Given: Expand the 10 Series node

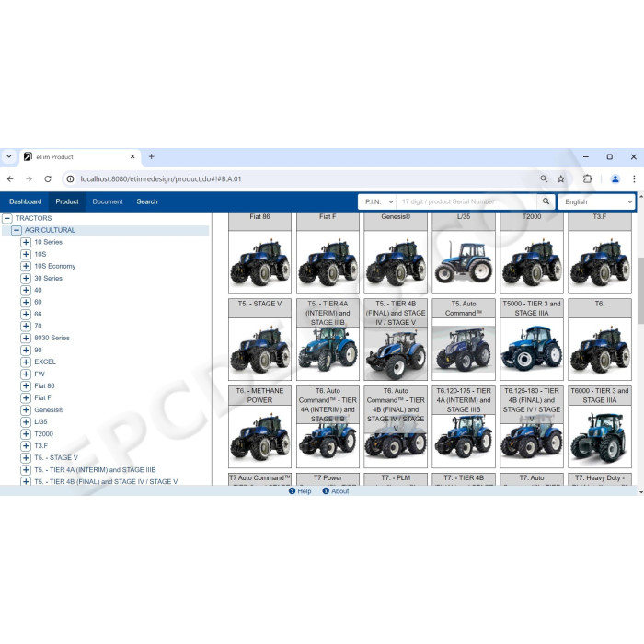Looking at the screenshot, I should coord(26,242).
